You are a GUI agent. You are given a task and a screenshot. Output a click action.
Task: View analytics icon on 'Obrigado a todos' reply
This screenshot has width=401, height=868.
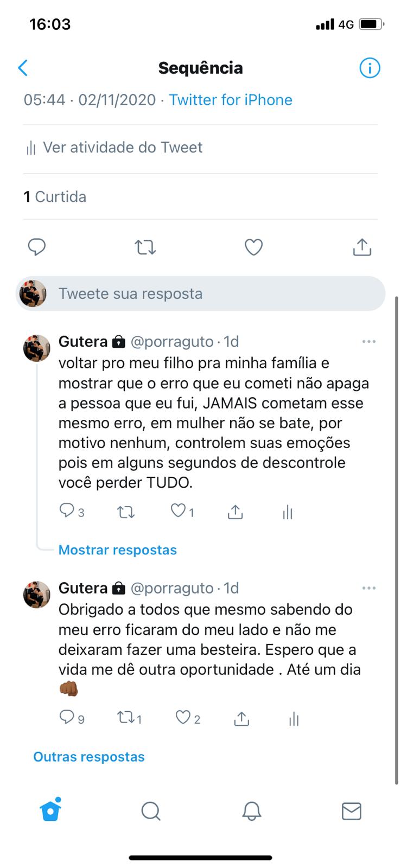294,719
